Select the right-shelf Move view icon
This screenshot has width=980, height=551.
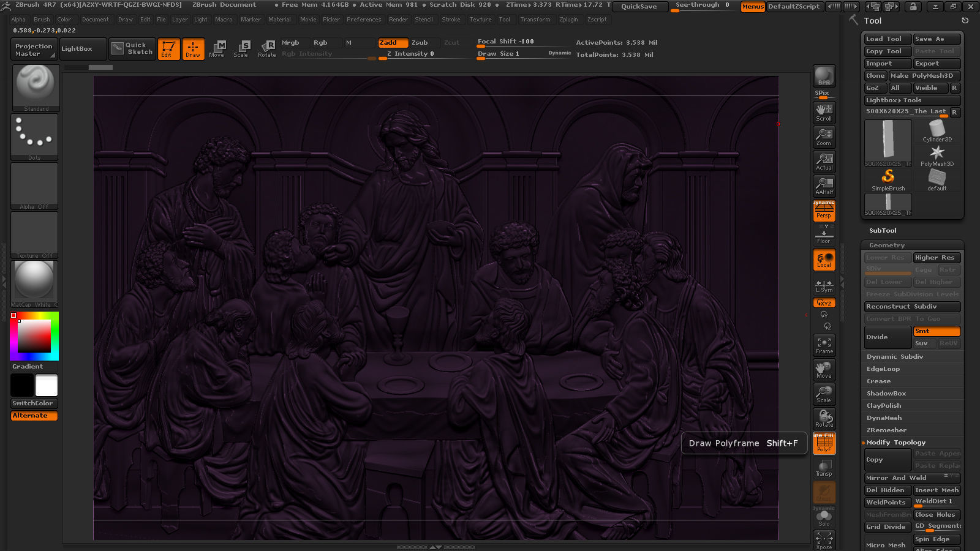pyautogui.click(x=824, y=370)
